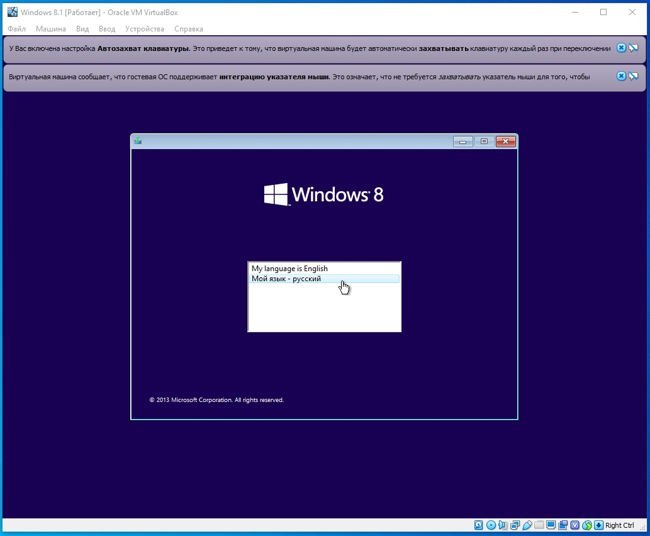This screenshot has width=650, height=536.
Task: Open the Устройства menu
Action: point(145,29)
